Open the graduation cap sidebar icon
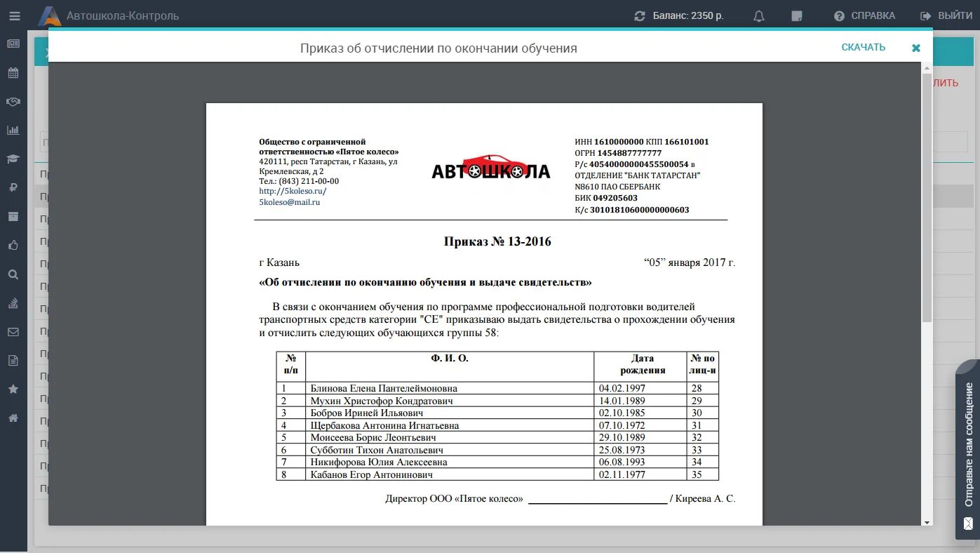The width and height of the screenshot is (980, 553). (x=13, y=159)
